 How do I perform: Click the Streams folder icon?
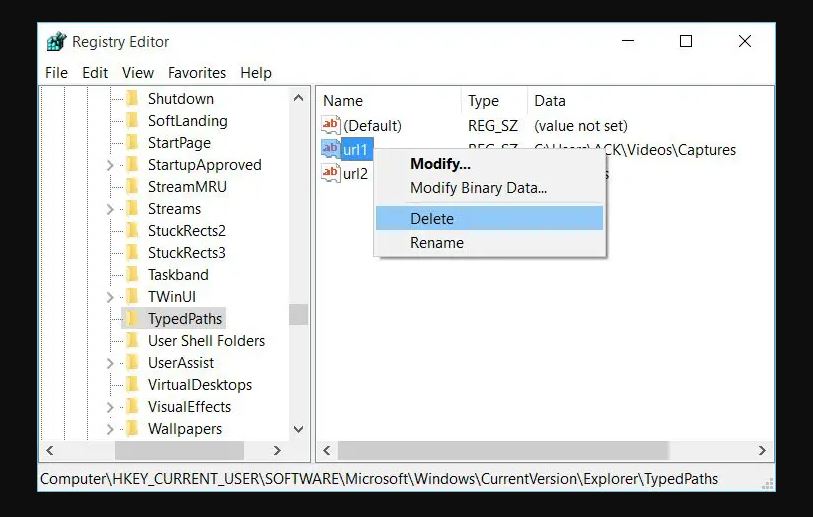[132, 208]
